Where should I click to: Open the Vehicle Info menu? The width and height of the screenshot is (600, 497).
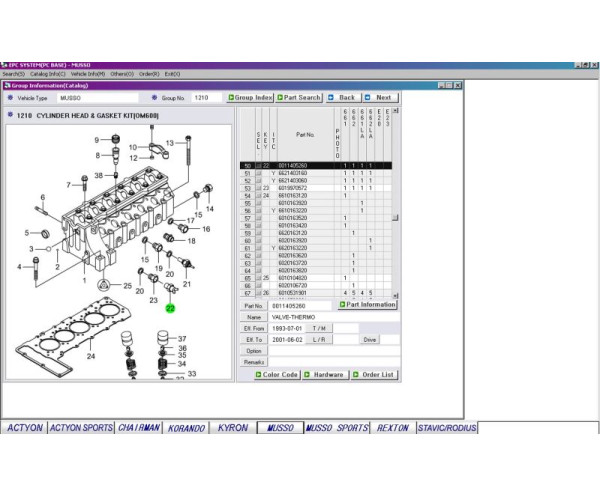coord(88,74)
